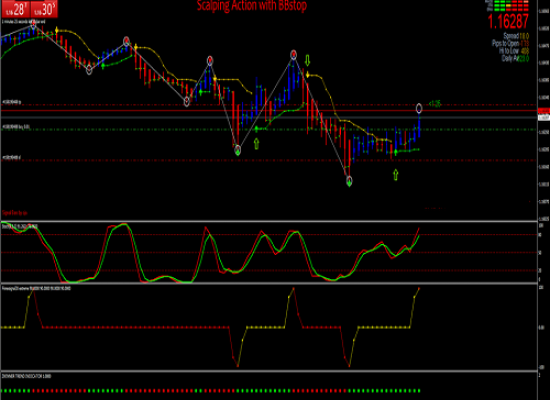Select the lowest zigzag circle marker on chart
This screenshot has height=400, width=550.
point(349,181)
